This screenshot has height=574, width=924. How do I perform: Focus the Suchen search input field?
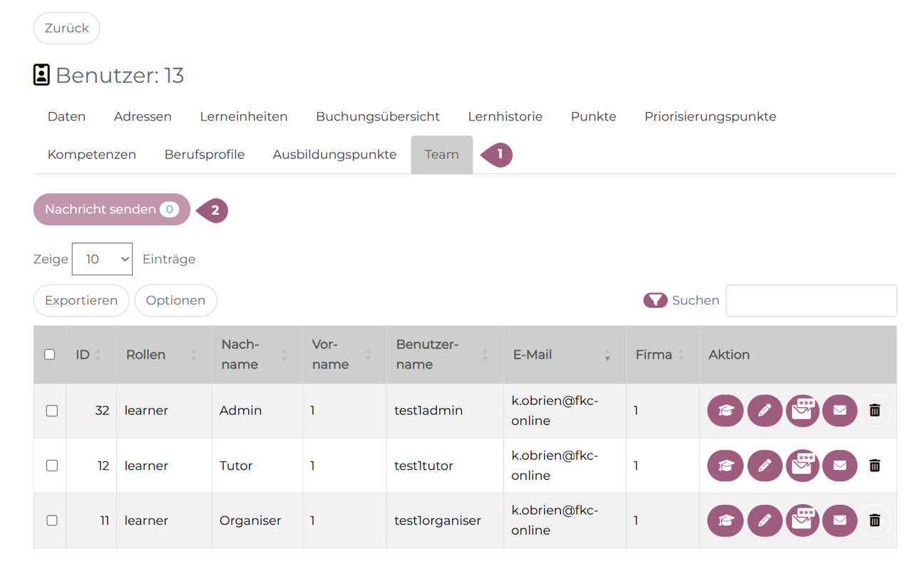click(x=811, y=300)
